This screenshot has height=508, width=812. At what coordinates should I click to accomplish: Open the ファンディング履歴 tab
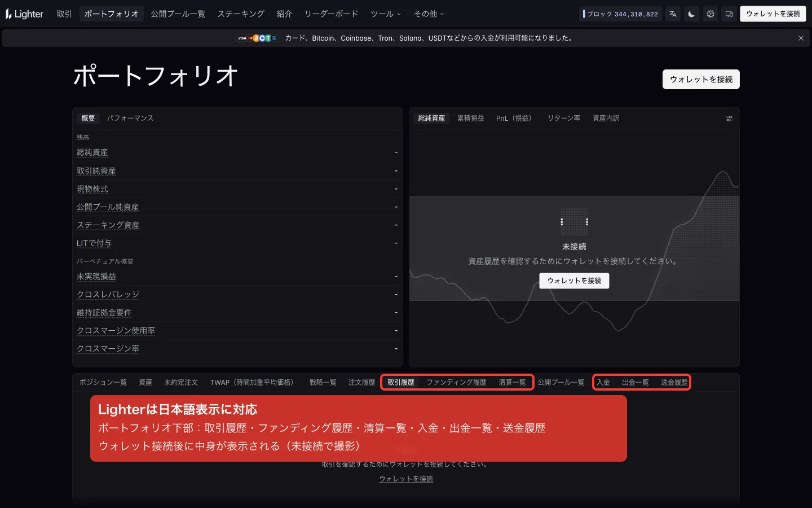pyautogui.click(x=456, y=383)
